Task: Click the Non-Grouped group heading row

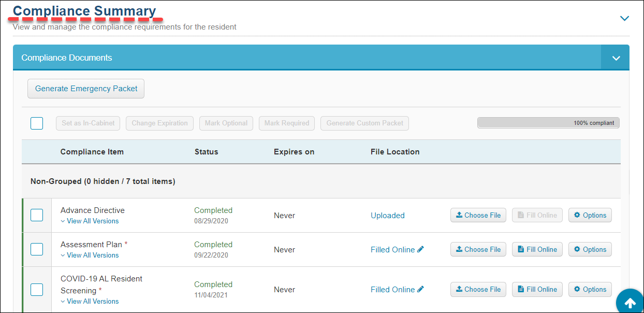Action: [x=321, y=181]
